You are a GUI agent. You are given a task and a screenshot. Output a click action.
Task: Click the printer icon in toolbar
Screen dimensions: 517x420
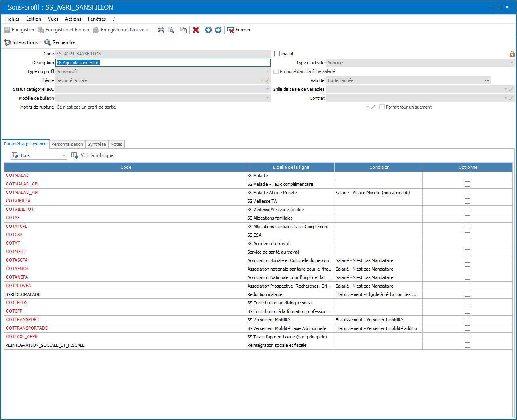(x=161, y=30)
